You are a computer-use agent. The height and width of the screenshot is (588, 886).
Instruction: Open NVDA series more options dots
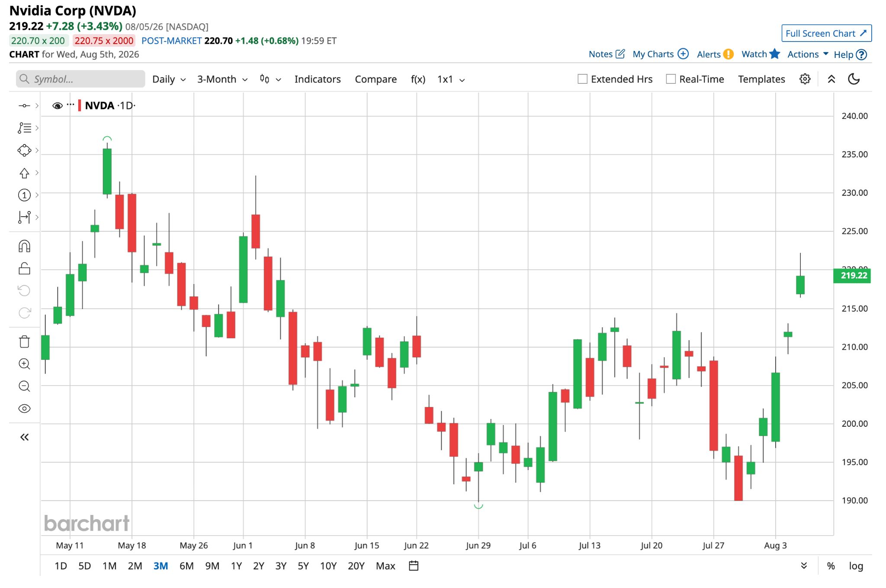(x=71, y=104)
